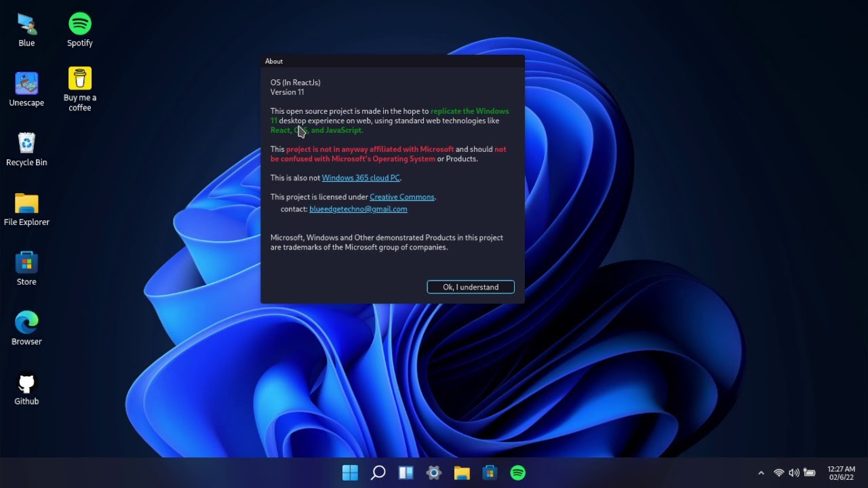The width and height of the screenshot is (868, 488).
Task: Click the Ok, I understand button
Action: 471,287
